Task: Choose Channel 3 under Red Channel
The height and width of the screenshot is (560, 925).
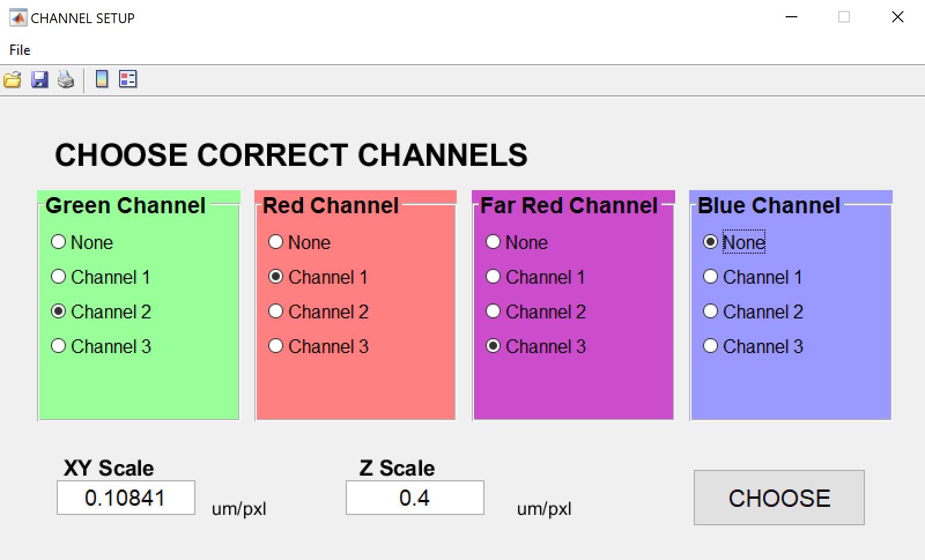Action: (276, 346)
